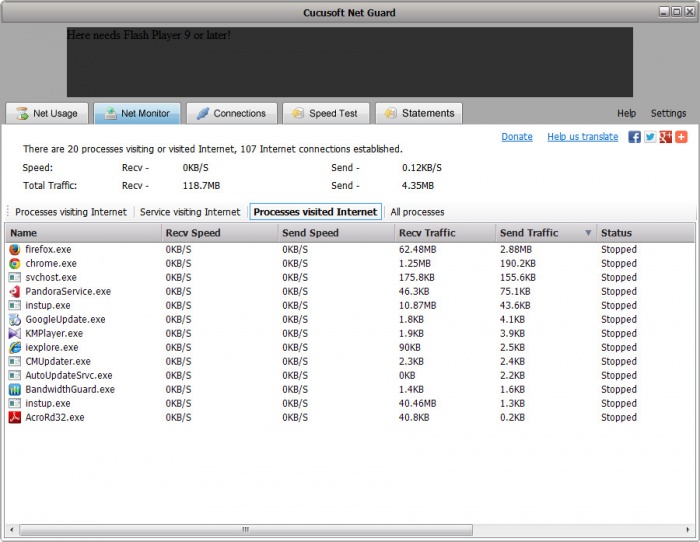Screen dimensions: 700x542
Task: Select the chrome.exe process icon
Action: pos(15,263)
